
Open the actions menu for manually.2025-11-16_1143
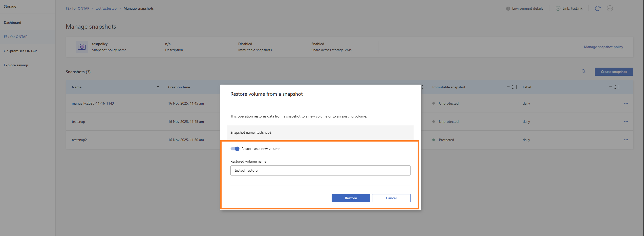point(626,103)
